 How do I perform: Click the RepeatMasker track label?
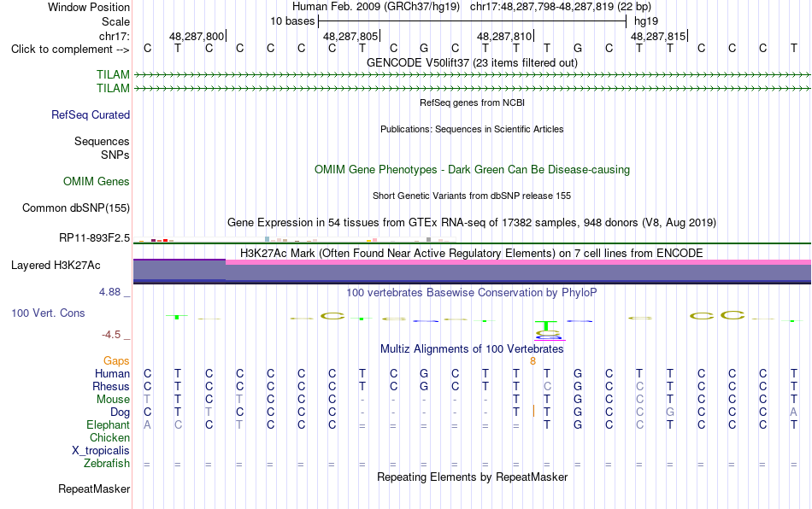(x=94, y=489)
